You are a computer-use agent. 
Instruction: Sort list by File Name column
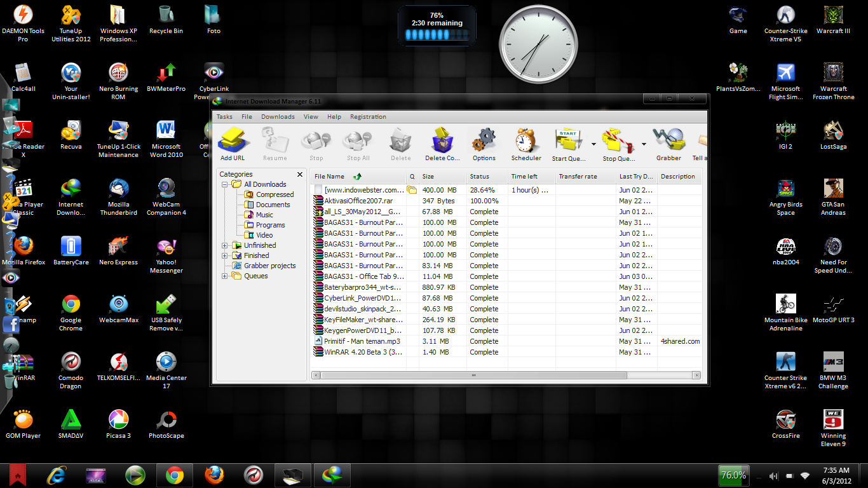tap(358, 177)
